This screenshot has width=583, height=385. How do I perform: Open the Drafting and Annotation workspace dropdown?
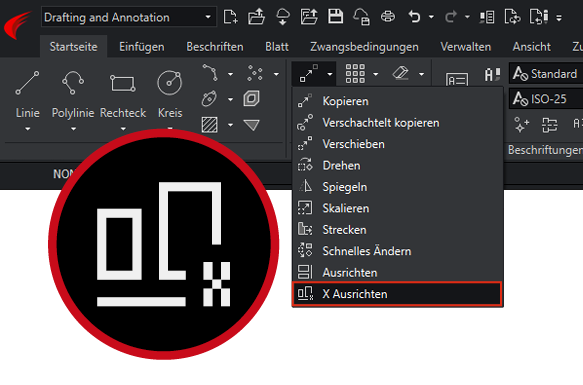tap(129, 17)
